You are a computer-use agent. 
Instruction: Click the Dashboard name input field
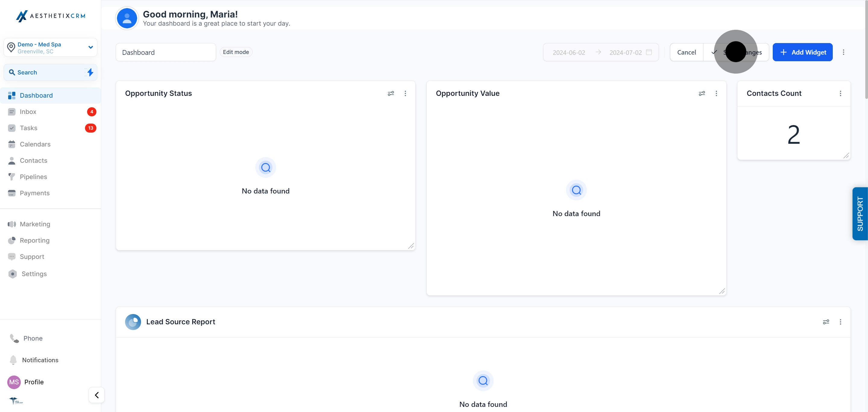[x=165, y=52]
